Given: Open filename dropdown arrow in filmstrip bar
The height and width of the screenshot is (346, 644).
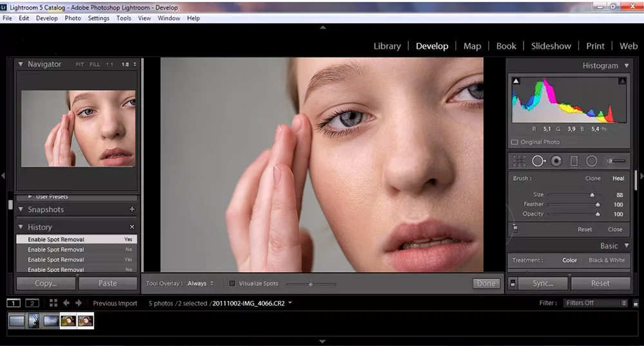Looking at the screenshot, I should pos(290,303).
